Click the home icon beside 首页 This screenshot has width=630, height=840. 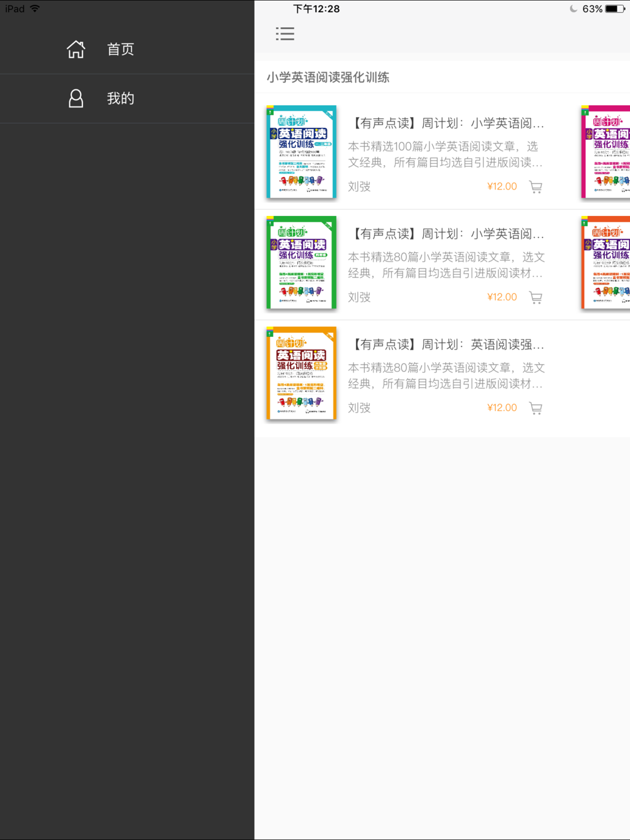tap(76, 49)
